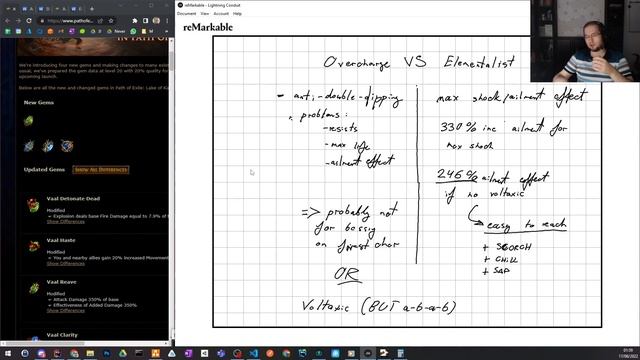Click the 'New Gems' section heading
This screenshot has height=360, width=640.
[39, 102]
